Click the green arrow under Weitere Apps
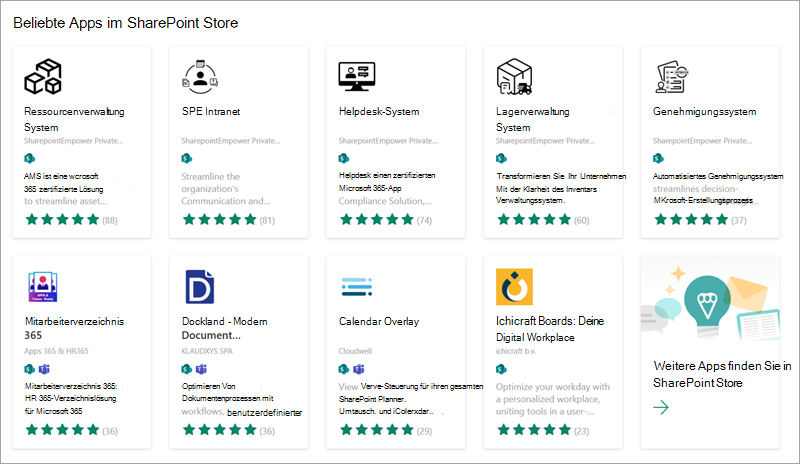Viewport: 800px width, 464px height. click(x=661, y=407)
